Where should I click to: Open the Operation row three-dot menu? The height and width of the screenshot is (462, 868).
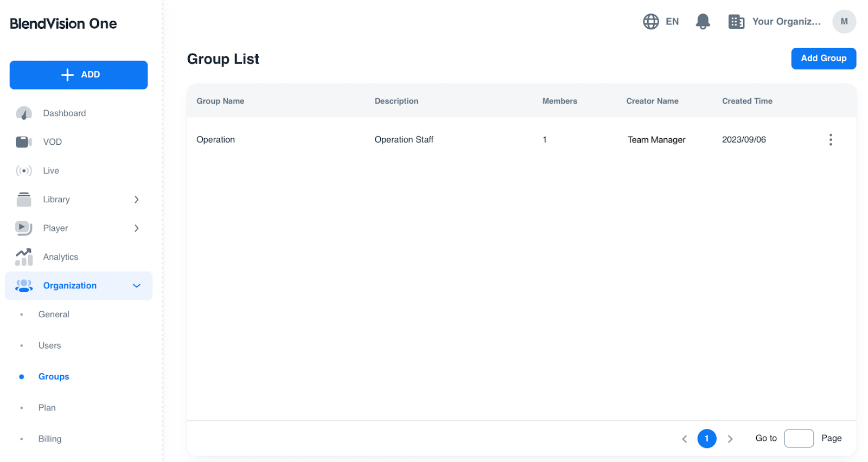click(x=830, y=140)
